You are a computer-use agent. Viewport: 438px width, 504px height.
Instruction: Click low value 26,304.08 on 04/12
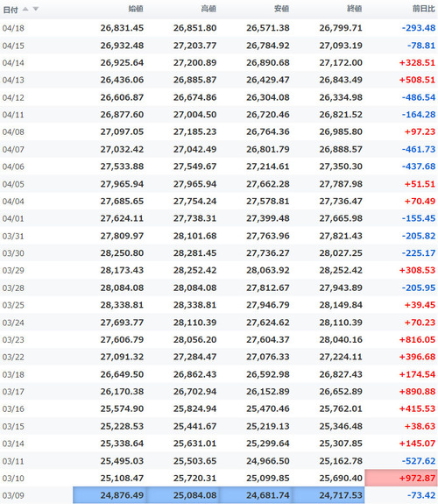coord(268,97)
